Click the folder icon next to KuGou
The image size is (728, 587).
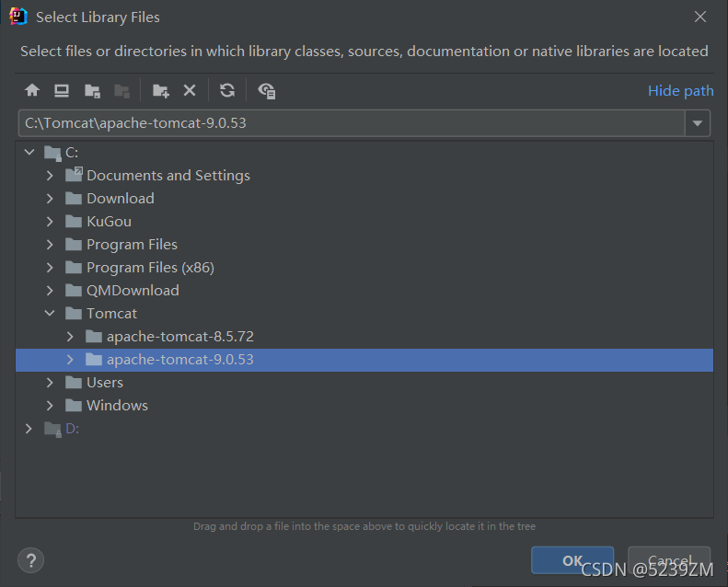(74, 222)
